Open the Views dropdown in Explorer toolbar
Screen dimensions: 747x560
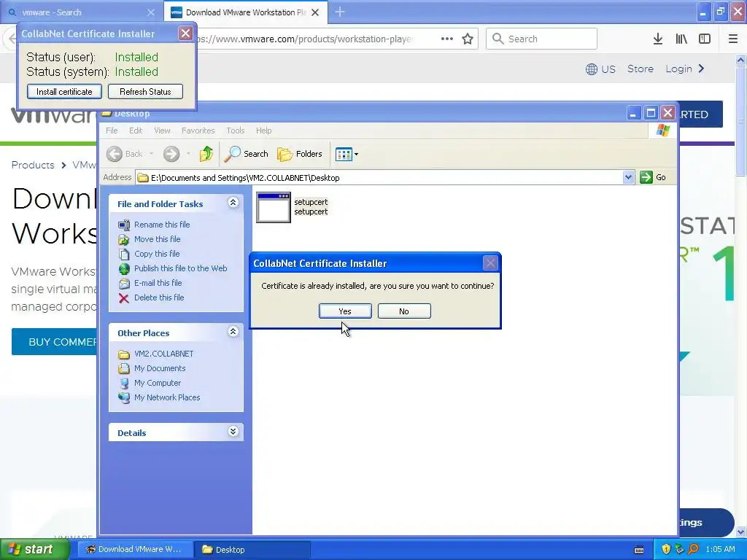click(x=347, y=154)
